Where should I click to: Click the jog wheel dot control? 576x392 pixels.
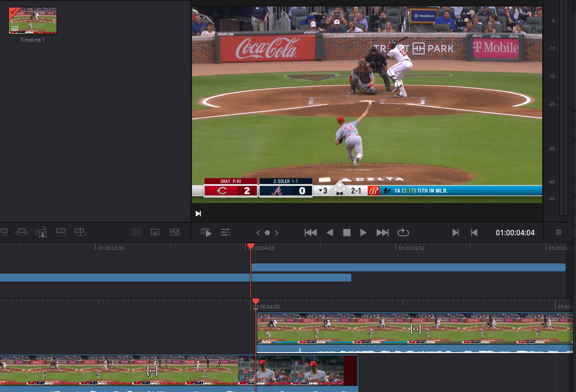(267, 233)
